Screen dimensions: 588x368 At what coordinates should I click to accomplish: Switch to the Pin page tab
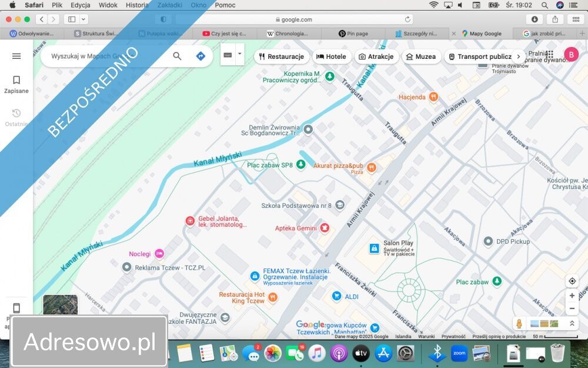coord(353,34)
